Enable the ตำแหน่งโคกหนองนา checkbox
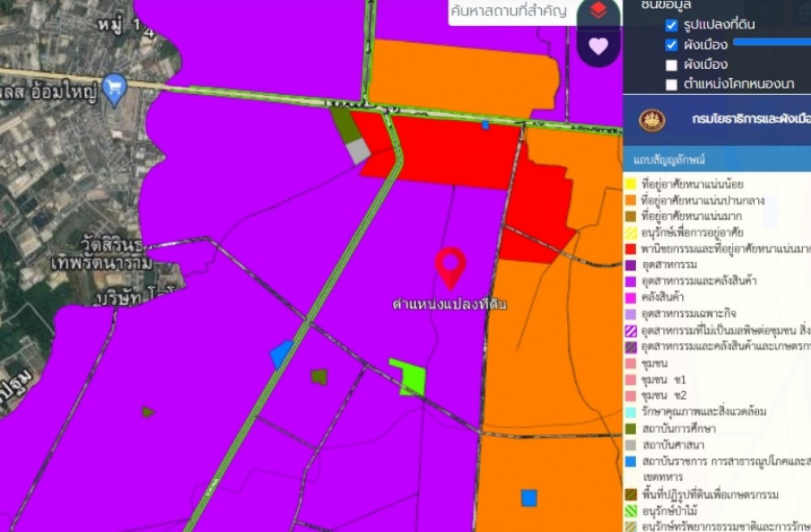Image resolution: width=811 pixels, height=532 pixels. (x=671, y=84)
